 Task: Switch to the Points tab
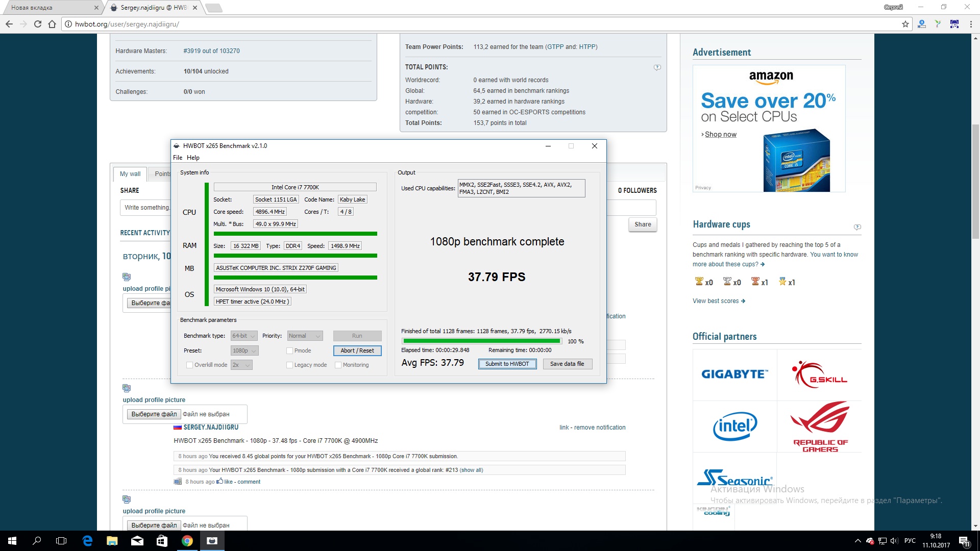pyautogui.click(x=162, y=174)
